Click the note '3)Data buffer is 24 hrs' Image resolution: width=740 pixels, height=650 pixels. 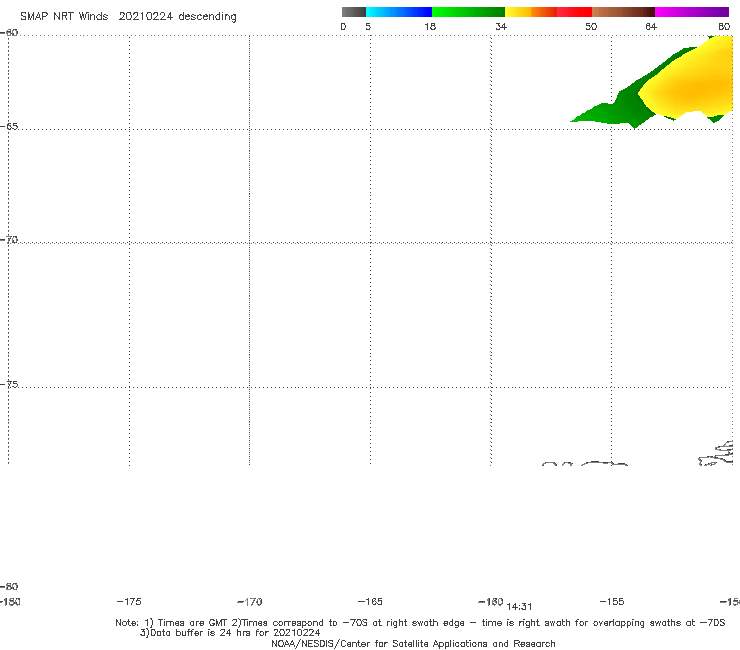point(230,633)
